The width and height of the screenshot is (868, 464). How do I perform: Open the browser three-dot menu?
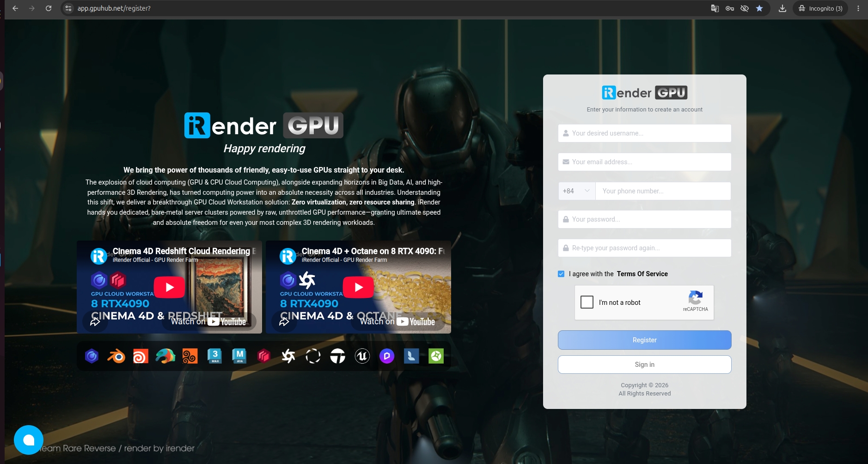858,8
